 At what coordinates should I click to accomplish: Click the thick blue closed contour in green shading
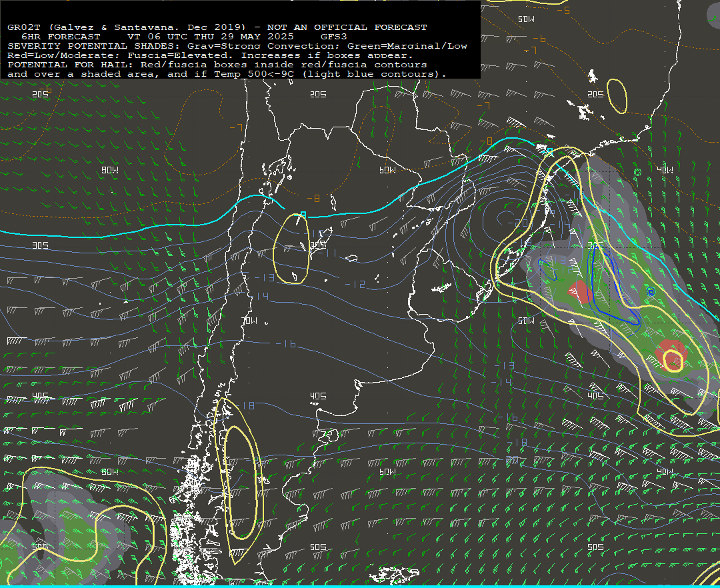coord(613,285)
